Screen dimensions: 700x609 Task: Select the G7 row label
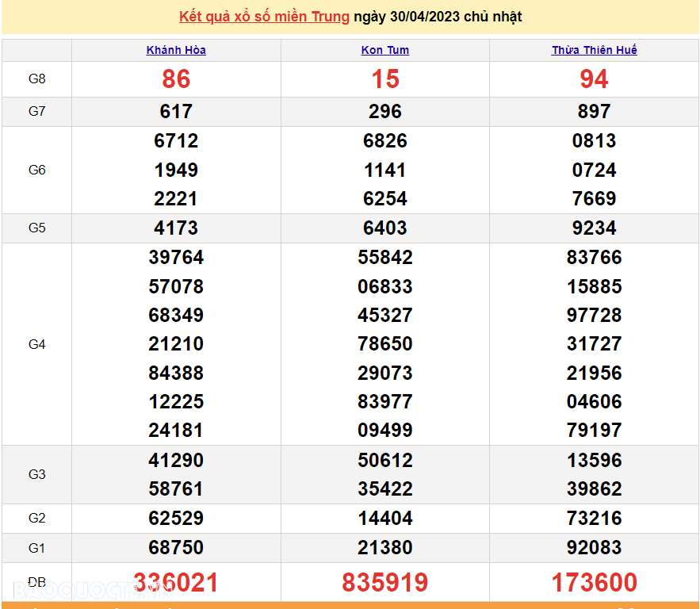[x=36, y=111]
